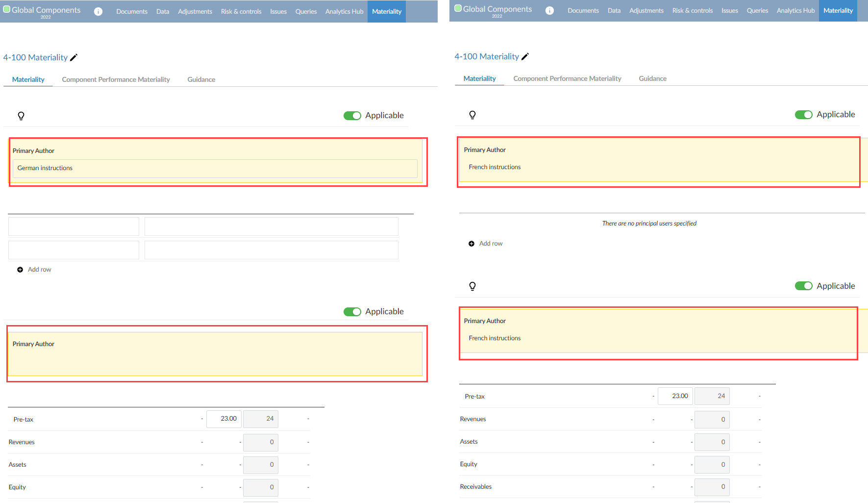Click Add row plus icon under empty table
The image size is (868, 503).
pos(20,270)
